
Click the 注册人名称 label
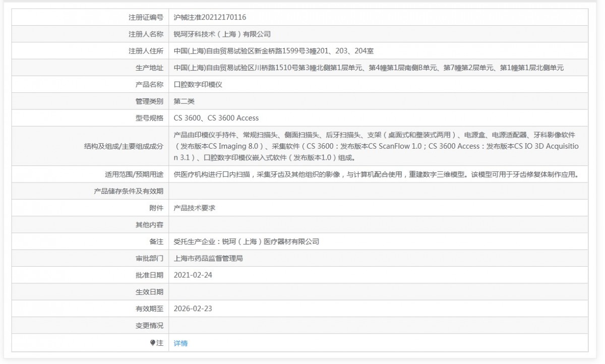pos(146,34)
